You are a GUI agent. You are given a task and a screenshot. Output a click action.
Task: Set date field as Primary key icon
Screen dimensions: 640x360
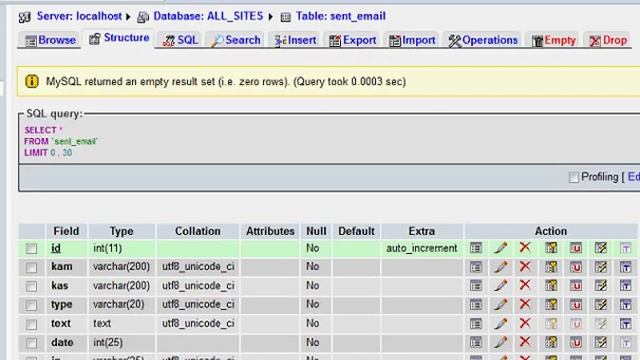pyautogui.click(x=551, y=342)
